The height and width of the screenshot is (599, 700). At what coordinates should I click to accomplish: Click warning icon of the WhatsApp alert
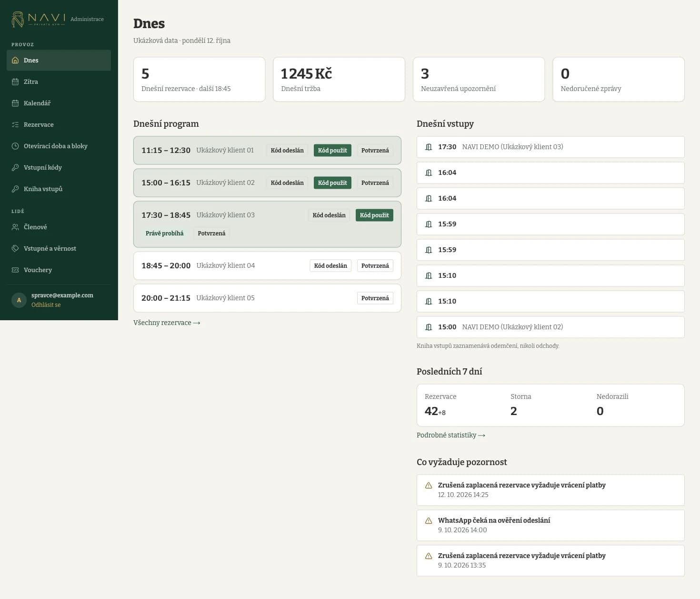(429, 521)
